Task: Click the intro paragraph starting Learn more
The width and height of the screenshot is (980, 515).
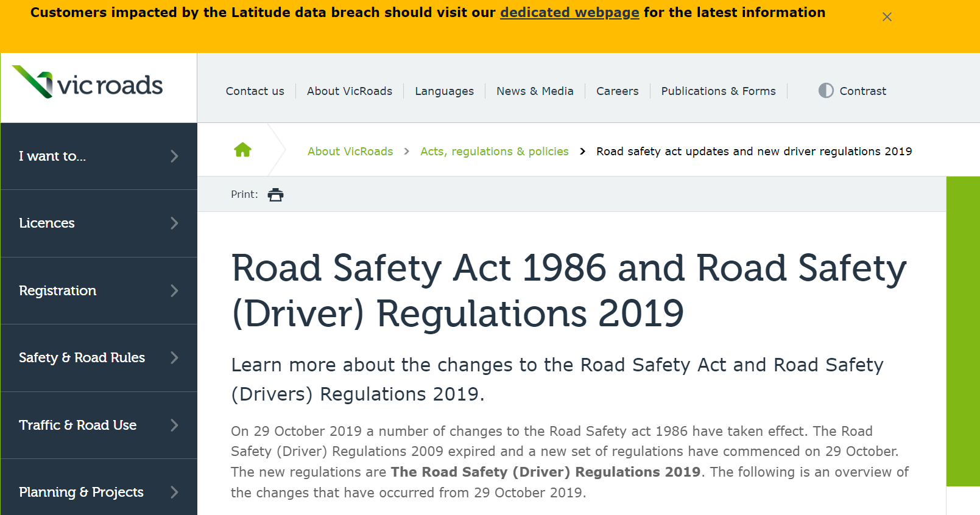Action: 557,379
